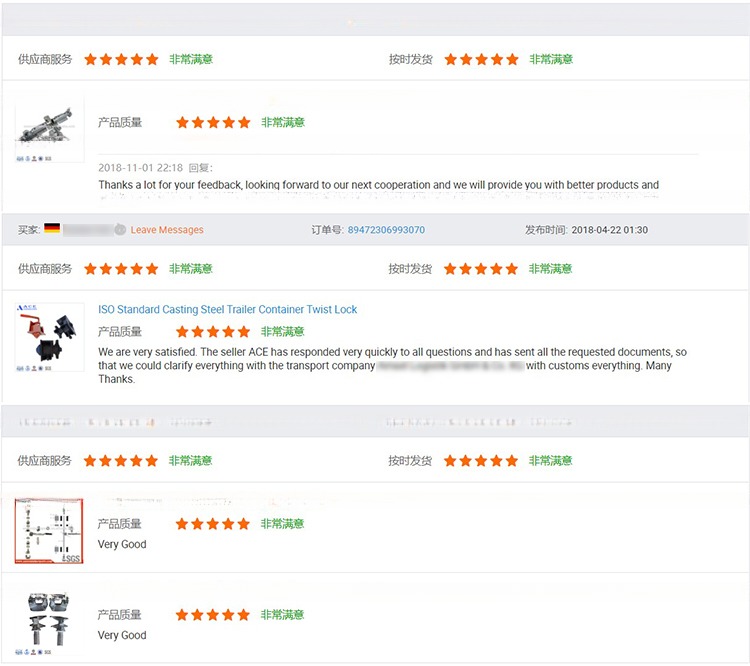Click the third review's on-time delivery stars
Screen dimensions: 750x666
[x=481, y=461]
